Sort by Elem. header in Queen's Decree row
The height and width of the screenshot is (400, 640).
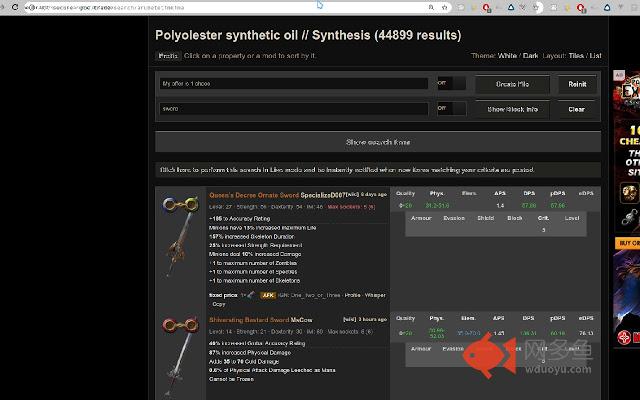pos(469,193)
